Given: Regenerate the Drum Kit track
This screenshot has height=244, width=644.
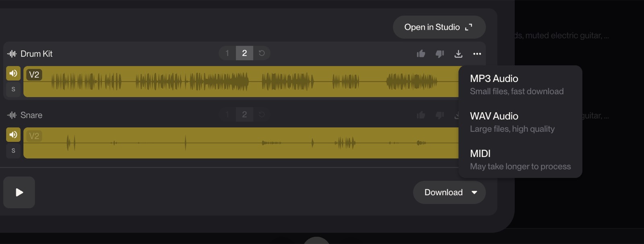Looking at the screenshot, I should (262, 53).
